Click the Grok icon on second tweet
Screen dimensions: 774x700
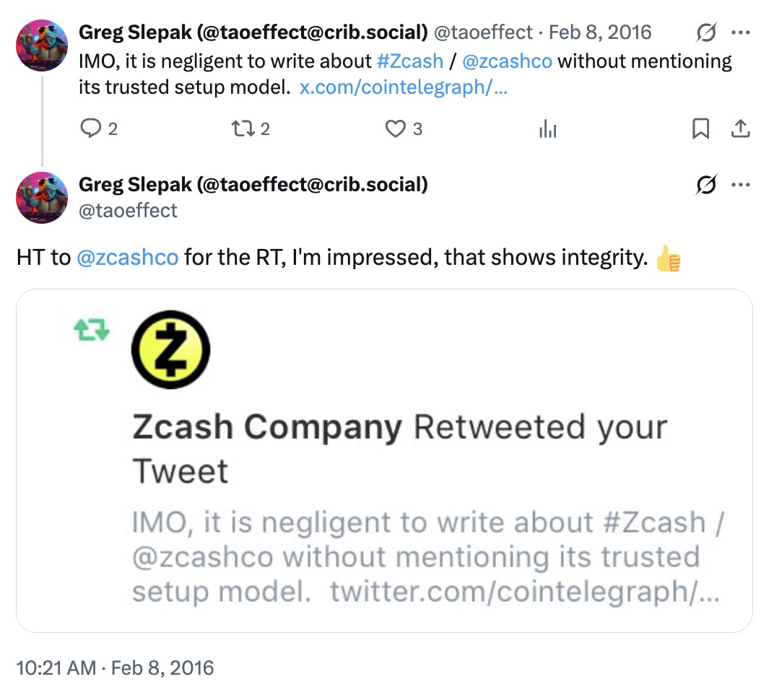[x=705, y=185]
